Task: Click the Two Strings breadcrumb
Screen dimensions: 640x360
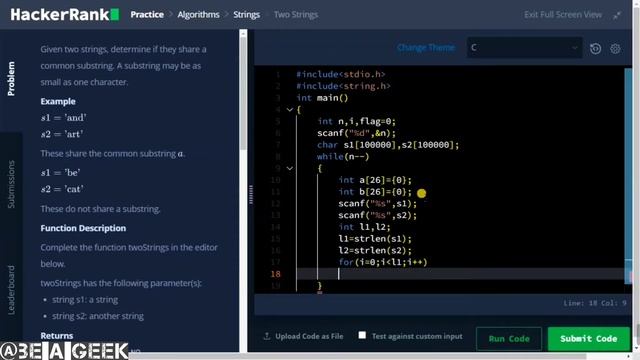Action: click(x=296, y=15)
